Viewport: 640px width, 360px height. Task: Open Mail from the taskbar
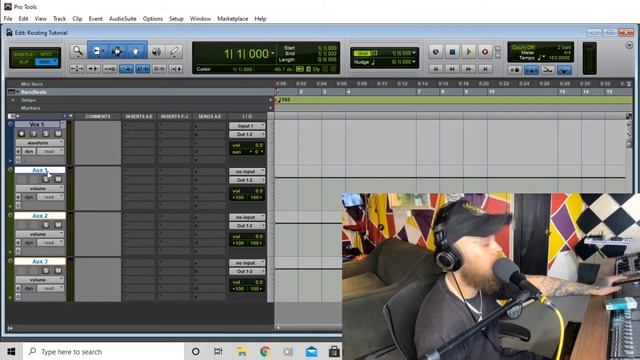(x=311, y=351)
